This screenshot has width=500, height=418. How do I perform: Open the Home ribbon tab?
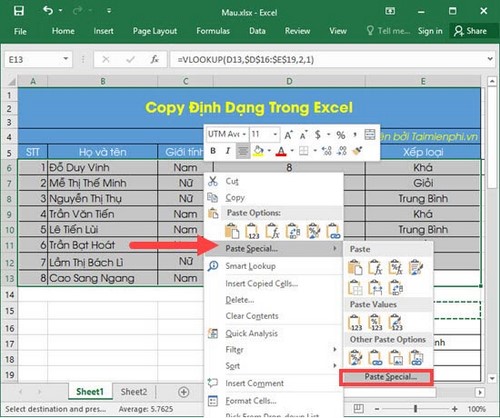(63, 31)
